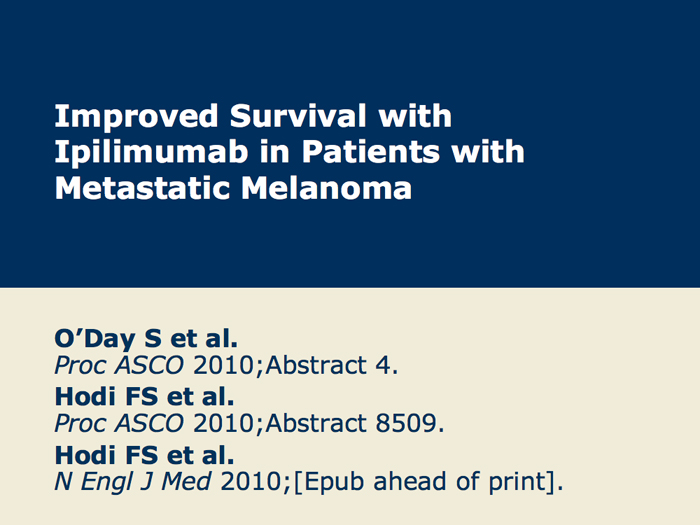Click the 'Abstract 8509.' reference text
Viewport: 700px width, 525px height.
coord(355,423)
